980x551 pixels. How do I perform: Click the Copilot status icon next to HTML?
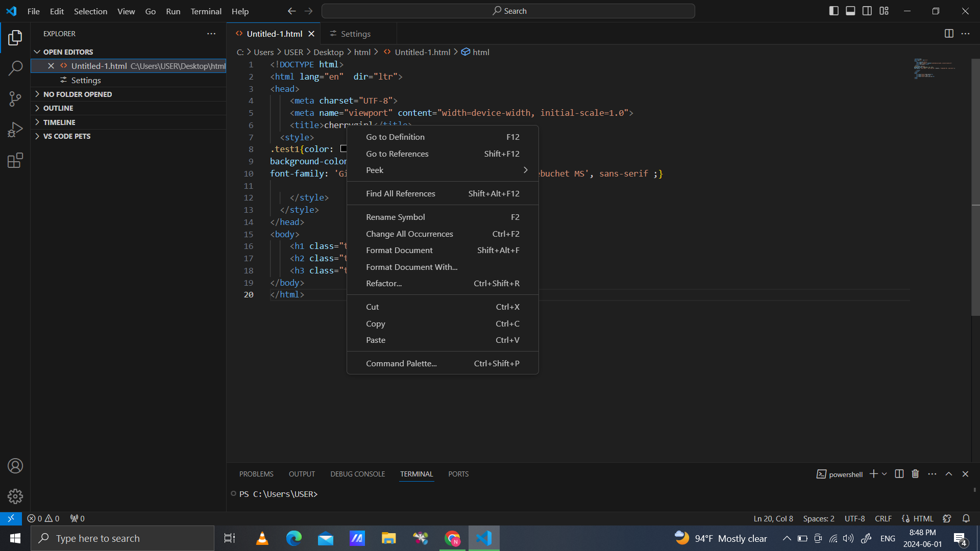pyautogui.click(x=947, y=518)
